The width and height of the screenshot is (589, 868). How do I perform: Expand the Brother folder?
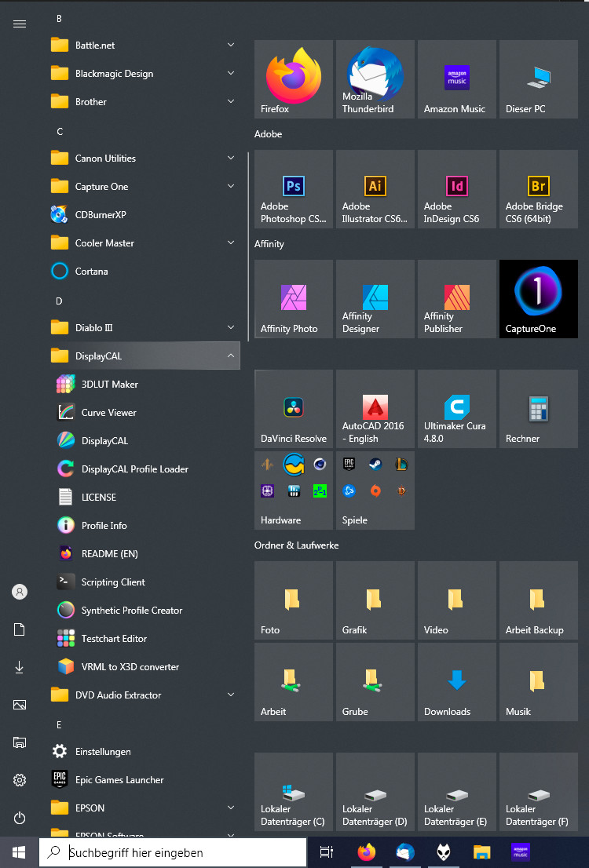[145, 102]
